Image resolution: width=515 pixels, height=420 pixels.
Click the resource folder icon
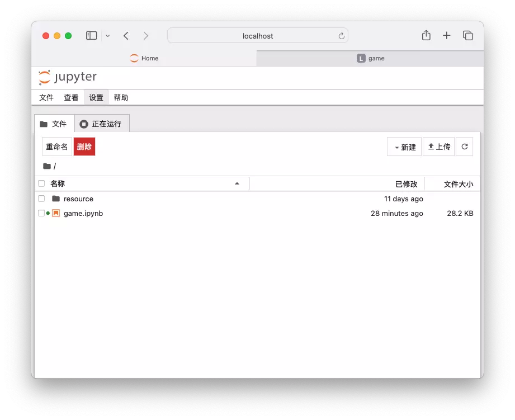[56, 199]
